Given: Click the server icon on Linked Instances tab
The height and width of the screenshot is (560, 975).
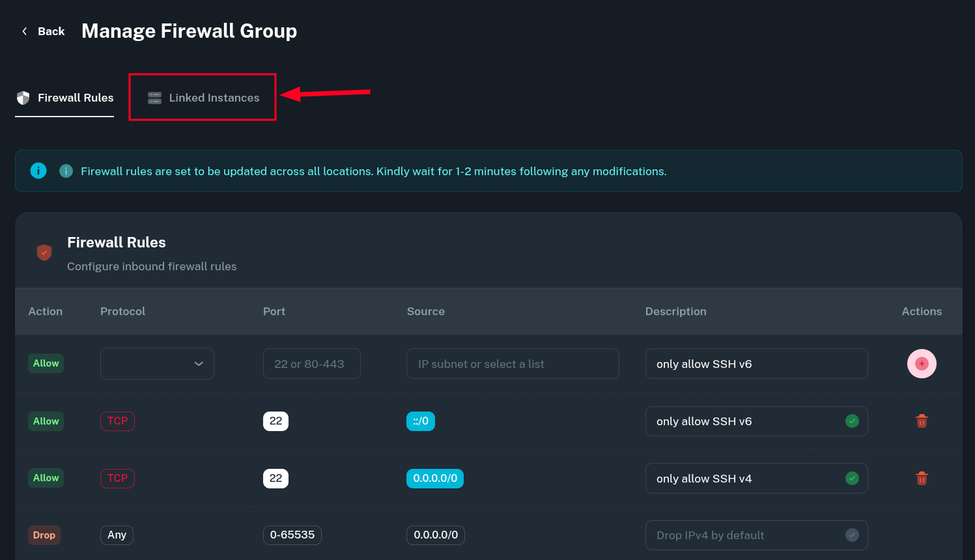Looking at the screenshot, I should tap(154, 98).
